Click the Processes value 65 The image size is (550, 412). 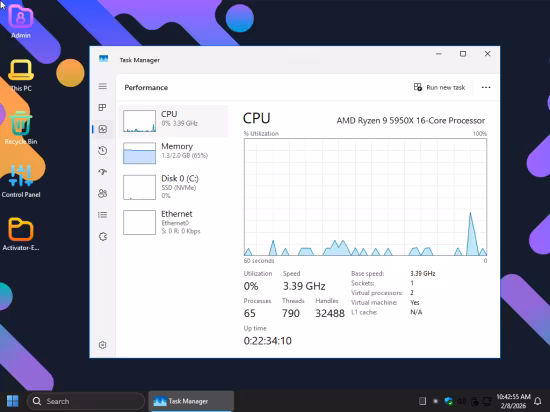click(249, 313)
